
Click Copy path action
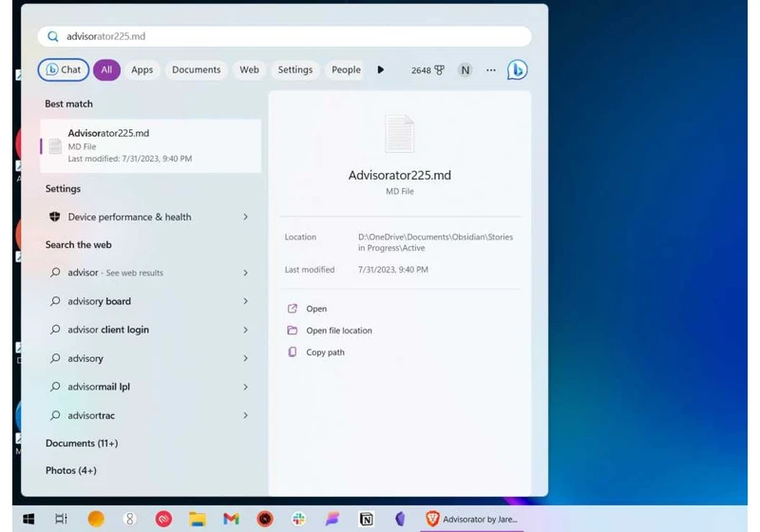[x=316, y=352]
